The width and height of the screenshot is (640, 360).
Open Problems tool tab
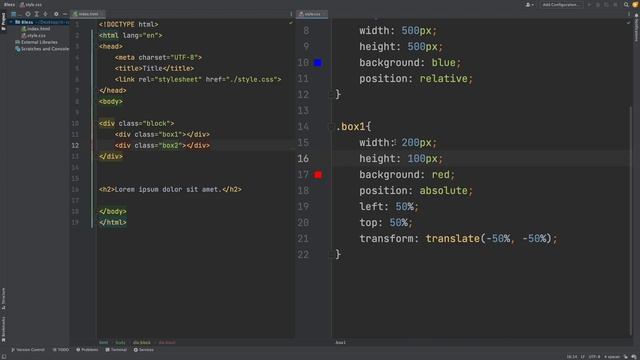pos(87,350)
